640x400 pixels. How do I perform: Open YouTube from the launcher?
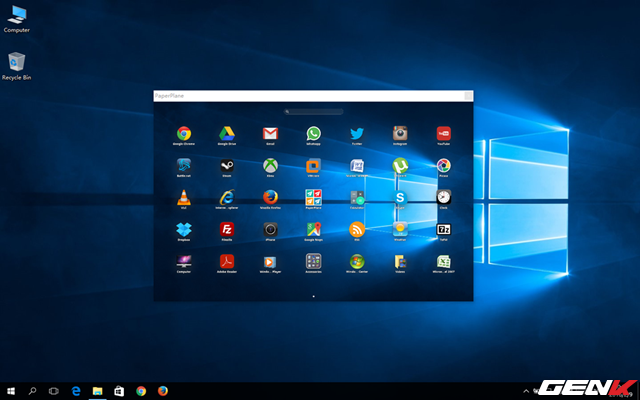[x=443, y=134]
